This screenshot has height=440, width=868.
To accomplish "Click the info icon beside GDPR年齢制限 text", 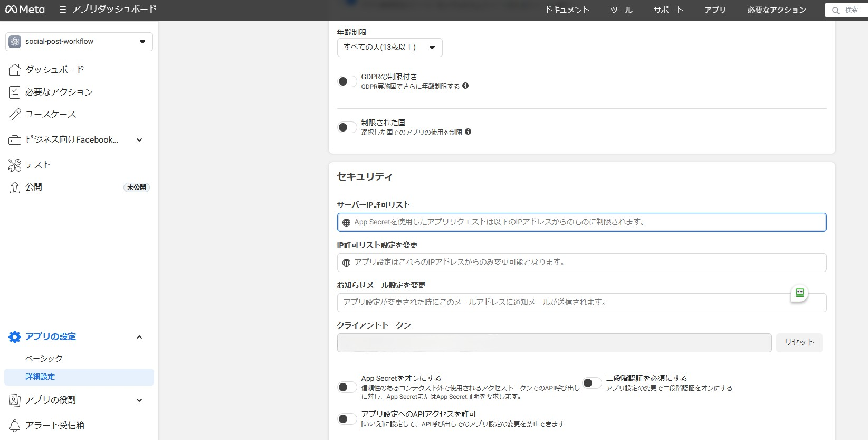I will (x=465, y=86).
